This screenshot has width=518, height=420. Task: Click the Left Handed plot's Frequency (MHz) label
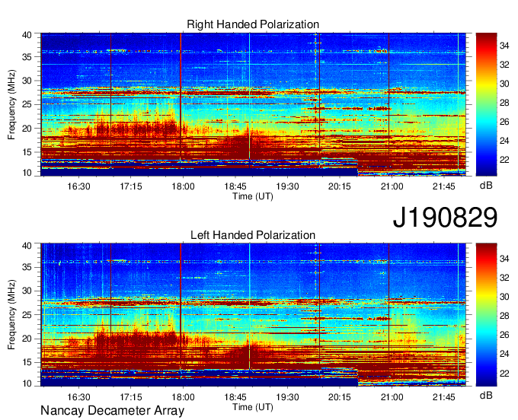point(11,315)
